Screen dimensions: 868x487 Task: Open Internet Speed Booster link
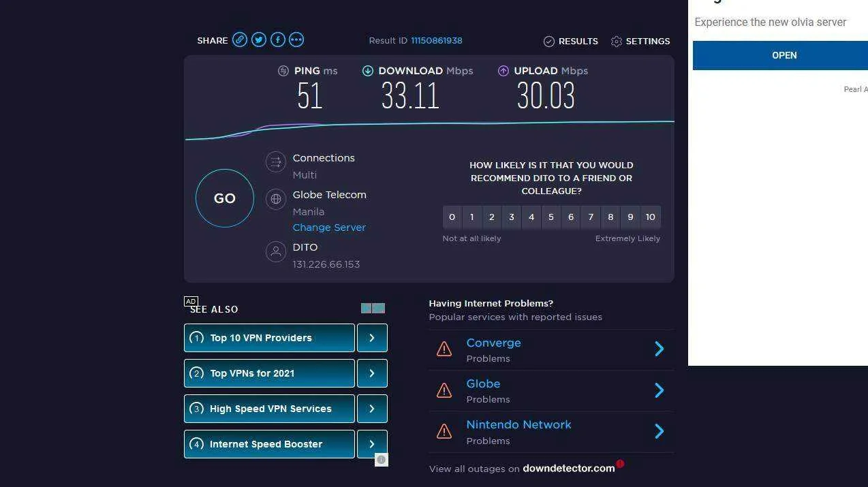tap(269, 444)
